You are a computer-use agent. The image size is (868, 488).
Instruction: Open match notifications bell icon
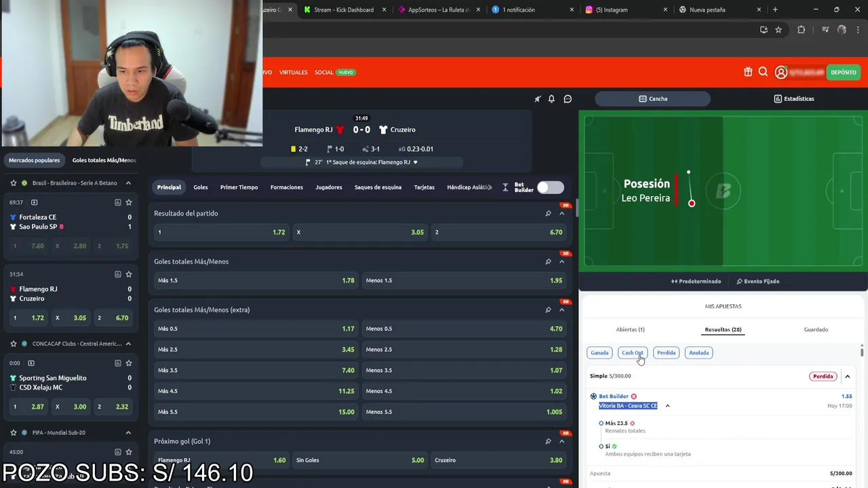[551, 99]
